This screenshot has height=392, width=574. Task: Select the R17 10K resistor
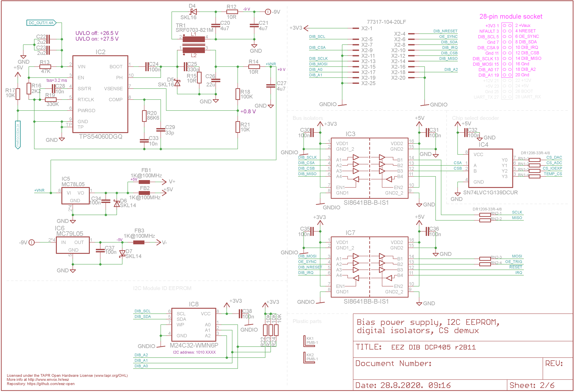[x=18, y=94]
